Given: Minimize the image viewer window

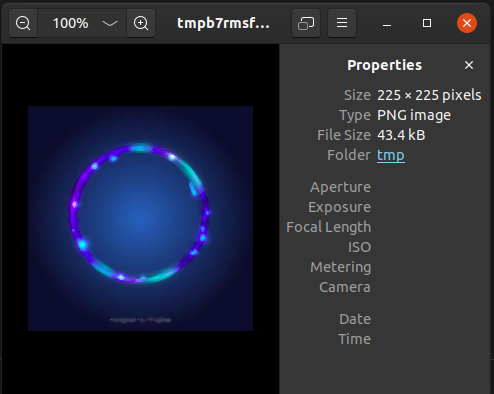Looking at the screenshot, I should (387, 23).
